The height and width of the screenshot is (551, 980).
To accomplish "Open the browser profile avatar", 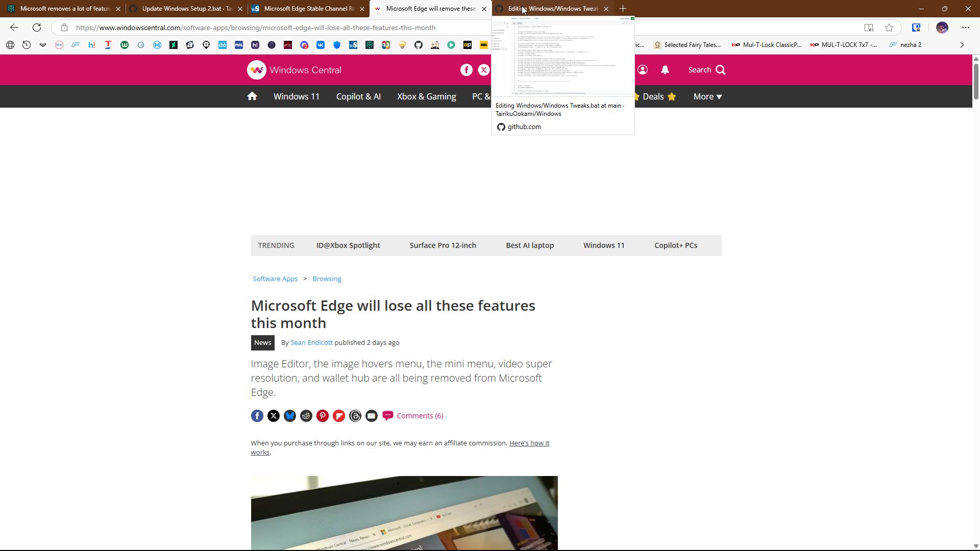I will 942,28.
